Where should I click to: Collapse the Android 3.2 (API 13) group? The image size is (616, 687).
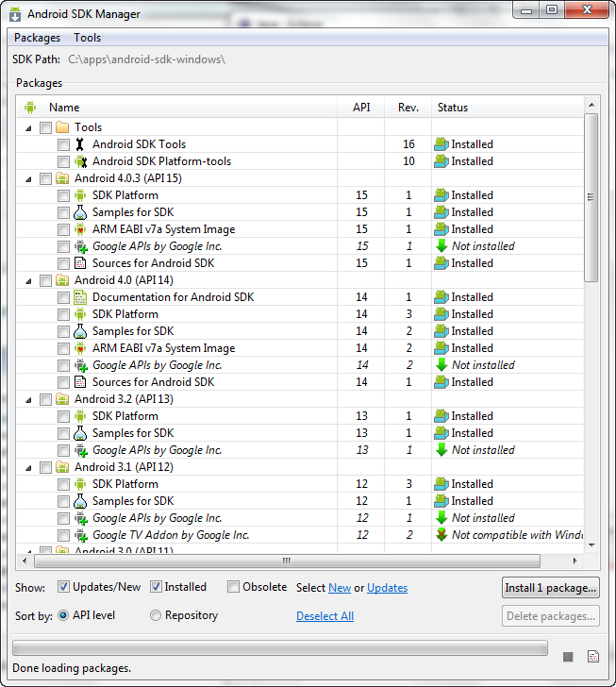point(29,400)
